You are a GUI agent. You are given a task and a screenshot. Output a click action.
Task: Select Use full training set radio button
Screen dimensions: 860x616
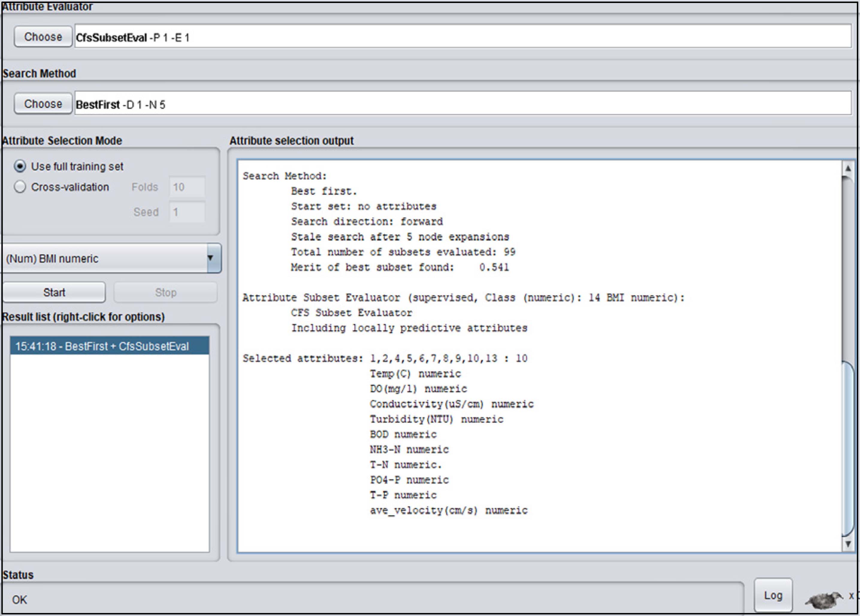pos(20,166)
